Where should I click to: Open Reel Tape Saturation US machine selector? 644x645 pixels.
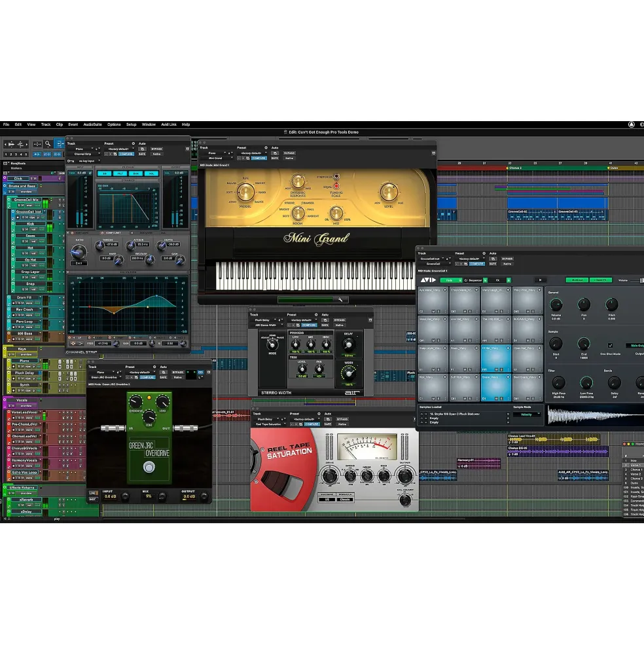pos(327,500)
